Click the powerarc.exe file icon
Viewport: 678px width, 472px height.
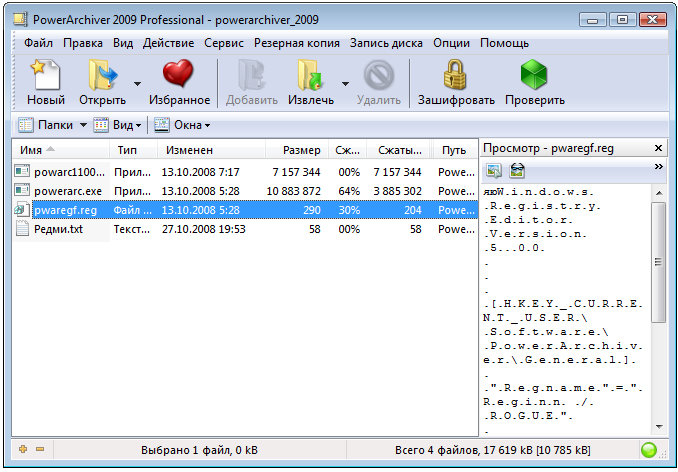tap(22, 191)
